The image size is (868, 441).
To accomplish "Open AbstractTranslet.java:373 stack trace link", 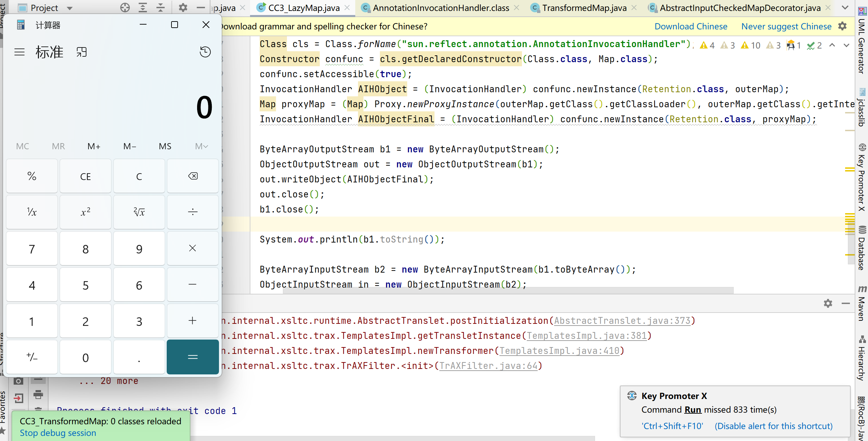I will (x=622, y=321).
